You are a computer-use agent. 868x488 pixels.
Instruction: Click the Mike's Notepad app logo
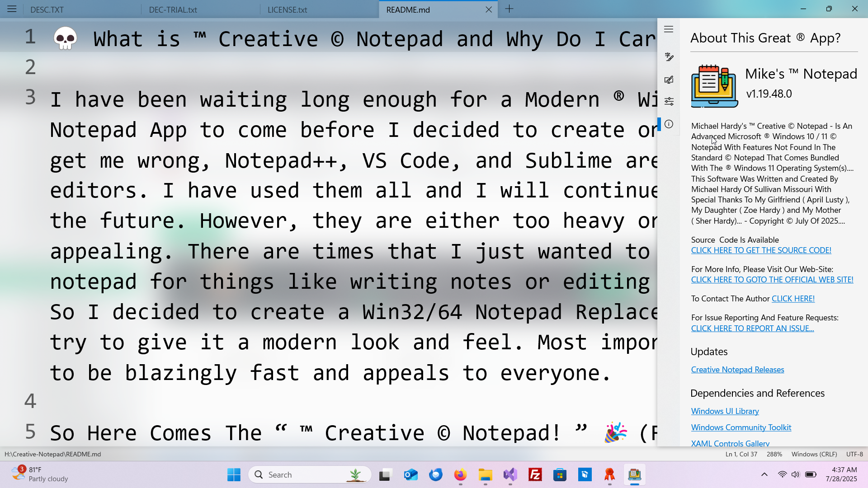(715, 85)
